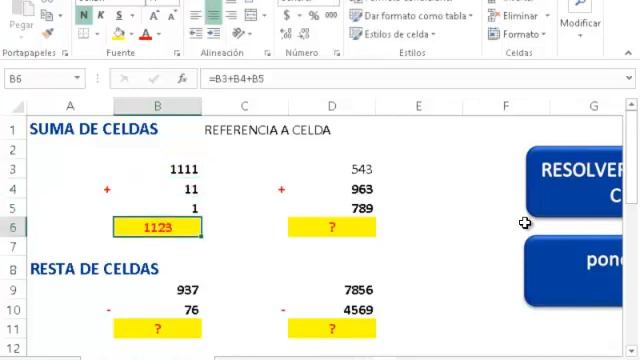Apply accounting dollar format
The height and width of the screenshot is (360, 640).
(x=287, y=16)
